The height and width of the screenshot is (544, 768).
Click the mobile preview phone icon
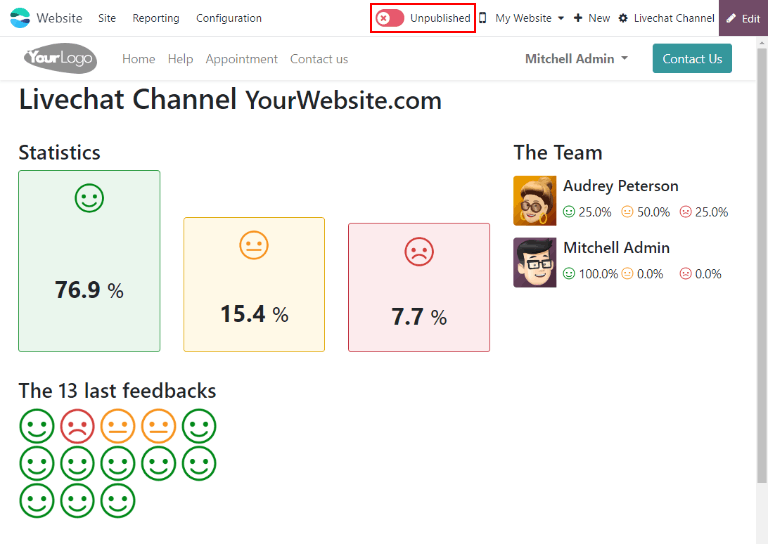click(483, 18)
